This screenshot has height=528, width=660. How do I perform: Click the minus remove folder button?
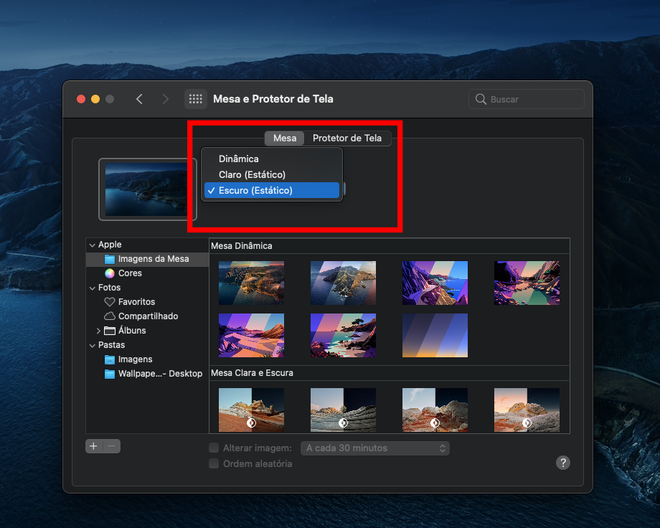pyautogui.click(x=112, y=446)
